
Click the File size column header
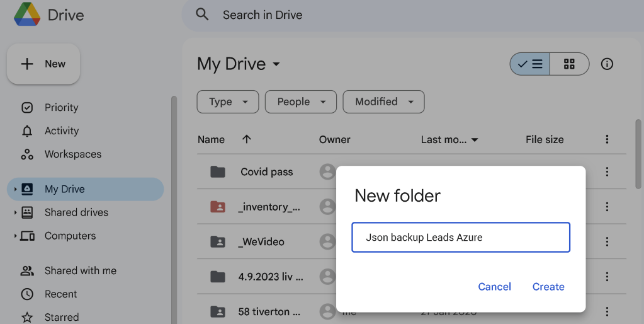(x=545, y=140)
